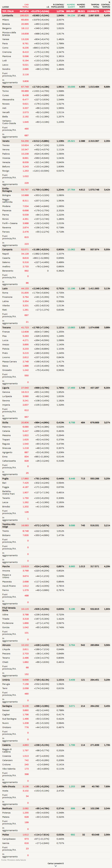Collapse the Piemonte region row

coord(7,87)
